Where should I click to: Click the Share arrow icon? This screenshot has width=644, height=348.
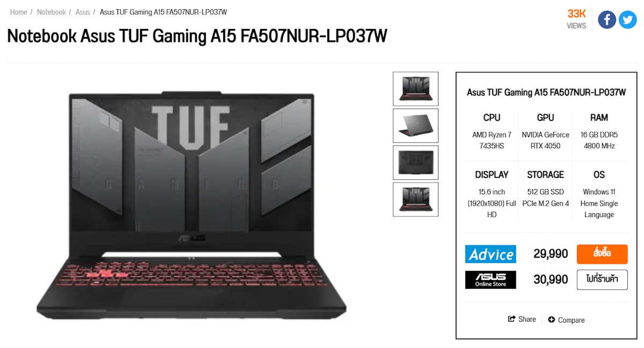tap(512, 319)
